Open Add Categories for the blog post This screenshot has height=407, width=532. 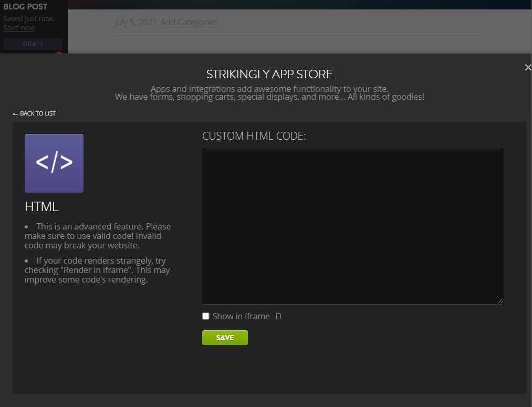(189, 22)
